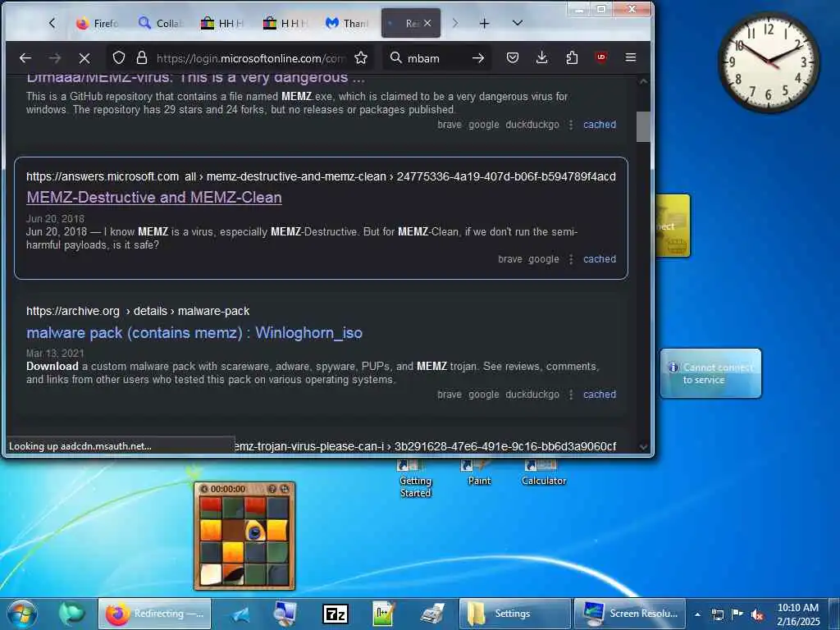The image size is (840, 630).
Task: Click the archive.org details malware-pack URL
Action: click(x=138, y=311)
